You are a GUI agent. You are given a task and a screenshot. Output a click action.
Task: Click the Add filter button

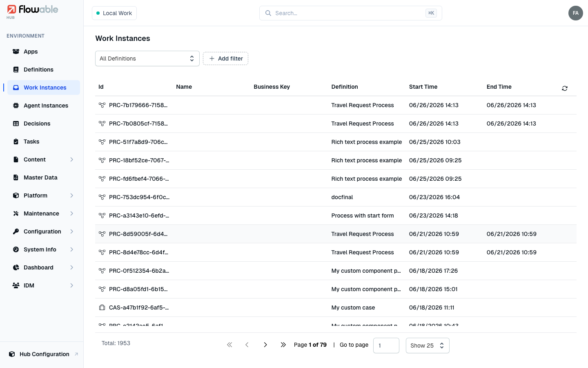click(225, 58)
